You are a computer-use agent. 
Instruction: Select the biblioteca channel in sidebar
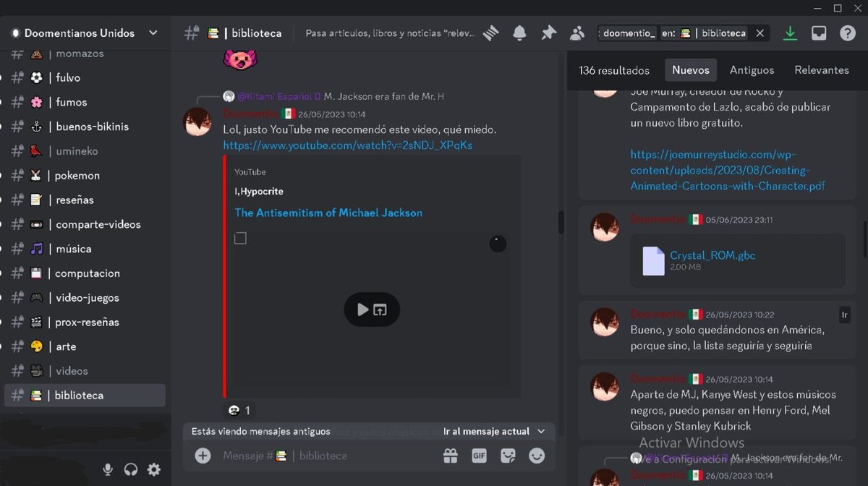click(x=83, y=395)
